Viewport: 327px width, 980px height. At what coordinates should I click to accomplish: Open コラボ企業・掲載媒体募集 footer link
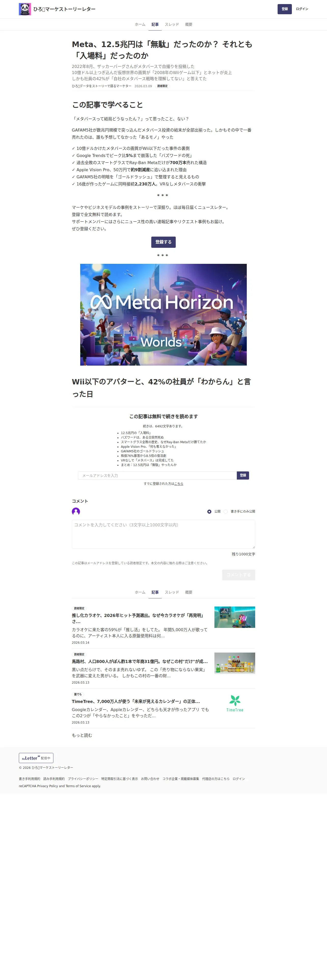[181, 779]
